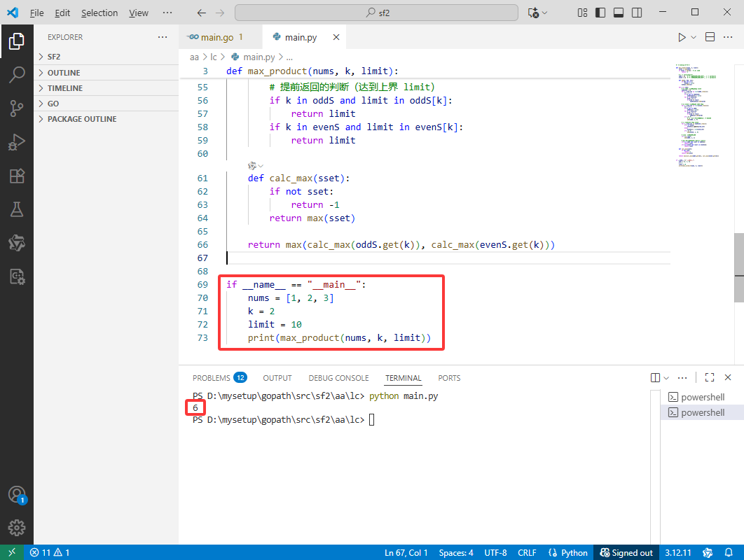The image size is (744, 560).
Task: Show more menu items ellipsis
Action: (167, 13)
